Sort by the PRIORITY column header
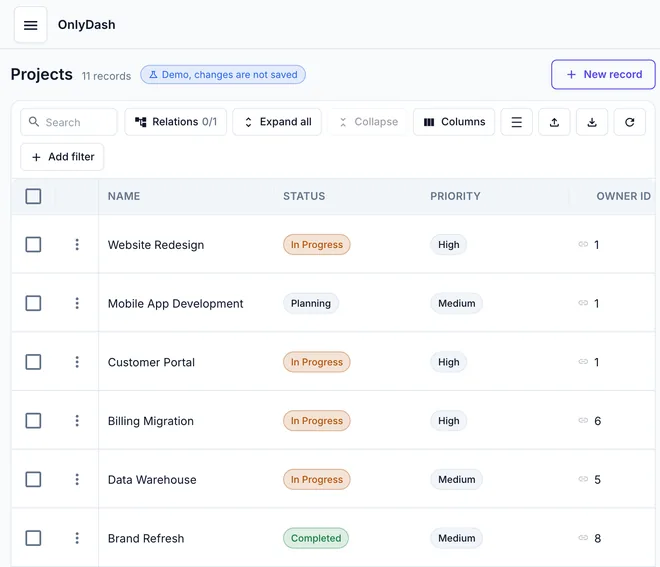 455,196
